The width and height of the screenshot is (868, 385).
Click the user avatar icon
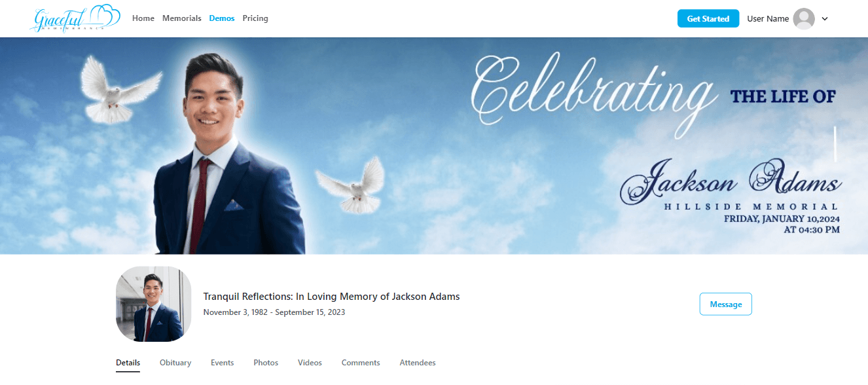coord(804,19)
